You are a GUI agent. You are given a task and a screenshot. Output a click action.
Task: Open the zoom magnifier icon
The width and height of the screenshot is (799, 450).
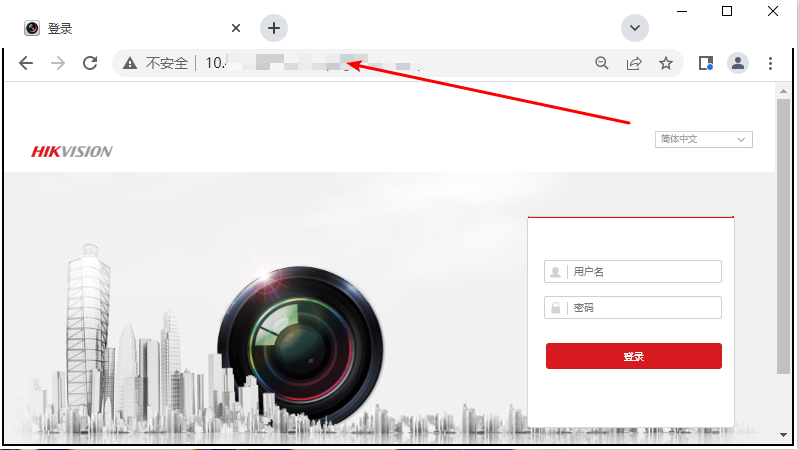pos(602,63)
